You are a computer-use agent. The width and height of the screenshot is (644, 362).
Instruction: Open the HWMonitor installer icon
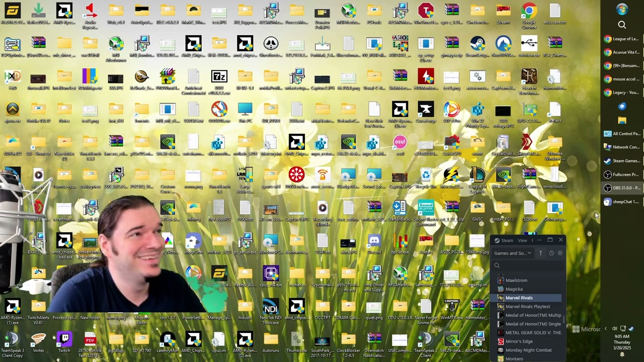pyautogui.click(x=426, y=80)
